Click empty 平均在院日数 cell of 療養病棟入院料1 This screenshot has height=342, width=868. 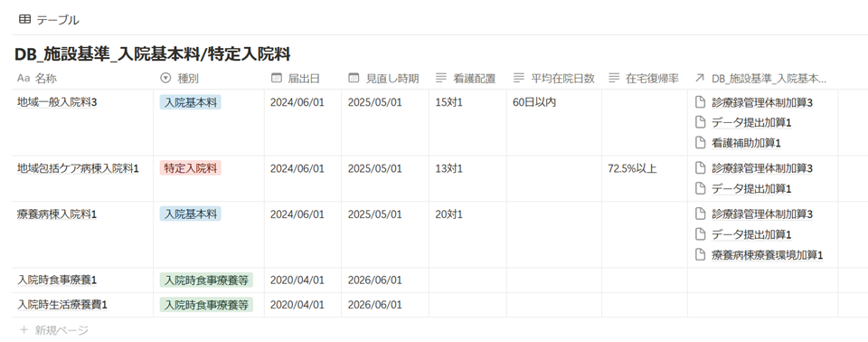(x=554, y=234)
